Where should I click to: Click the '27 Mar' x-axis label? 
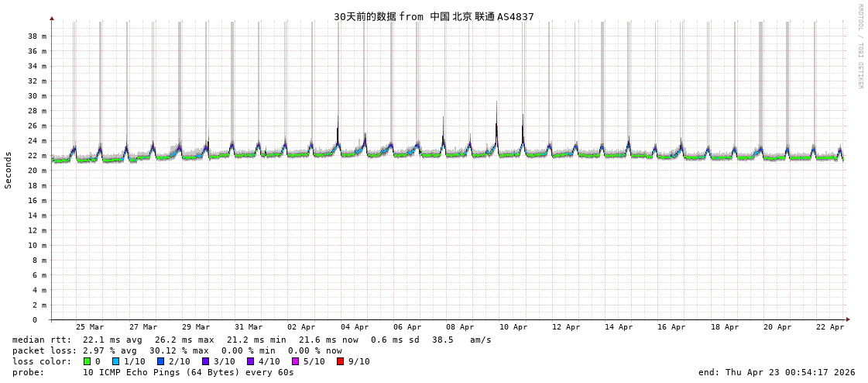point(142,328)
